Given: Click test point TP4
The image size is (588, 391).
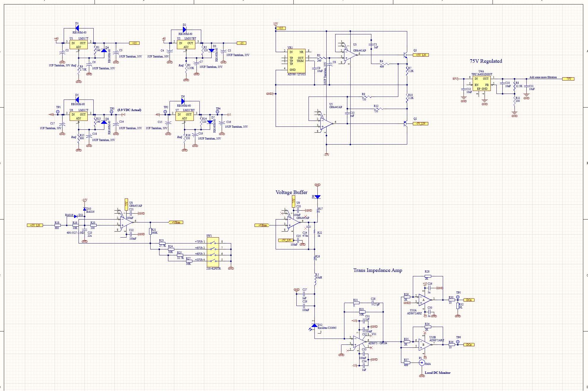Looking at the screenshot, I should [x=217, y=112].
